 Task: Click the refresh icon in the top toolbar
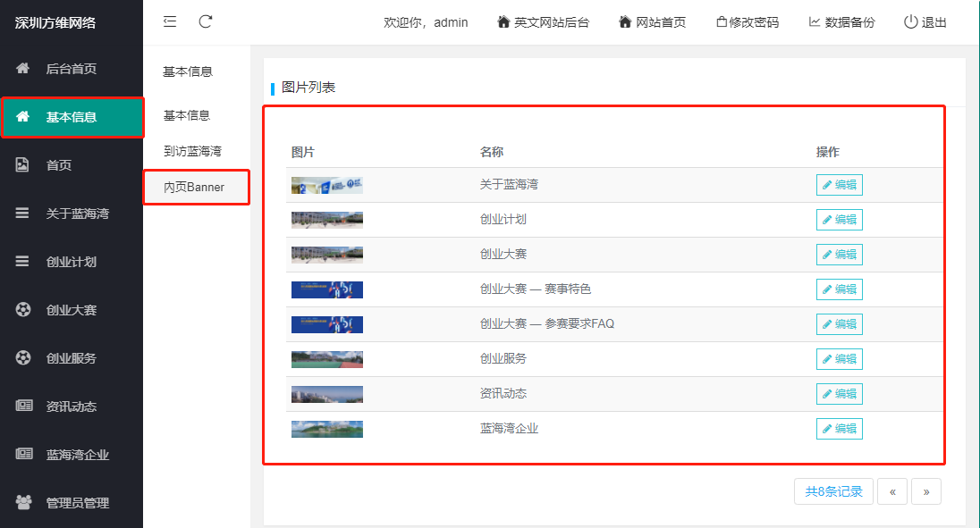coord(206,22)
